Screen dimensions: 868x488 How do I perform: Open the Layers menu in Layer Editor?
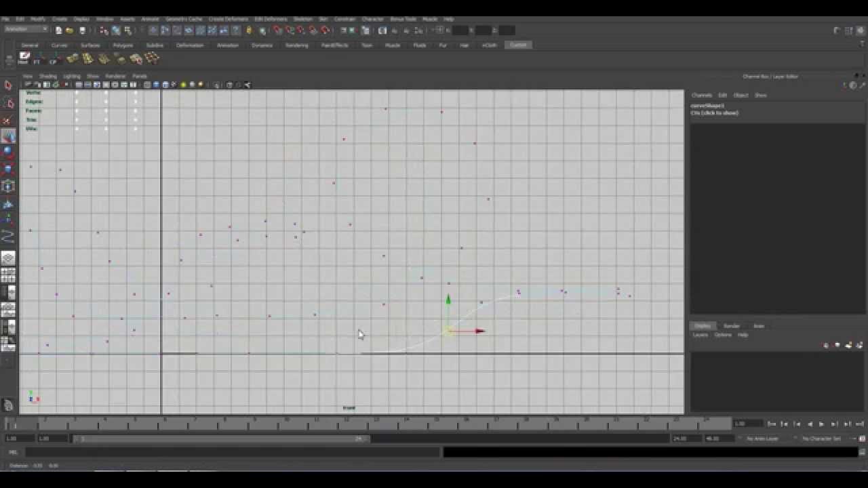click(x=700, y=335)
